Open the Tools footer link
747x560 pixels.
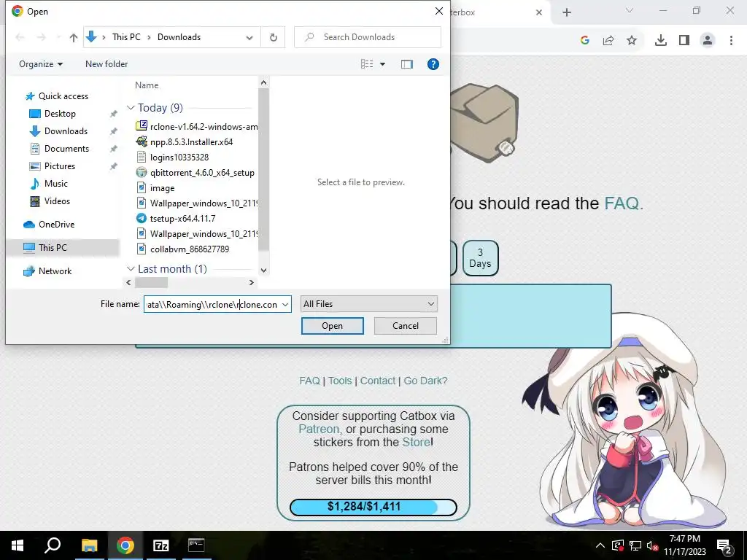pos(340,381)
